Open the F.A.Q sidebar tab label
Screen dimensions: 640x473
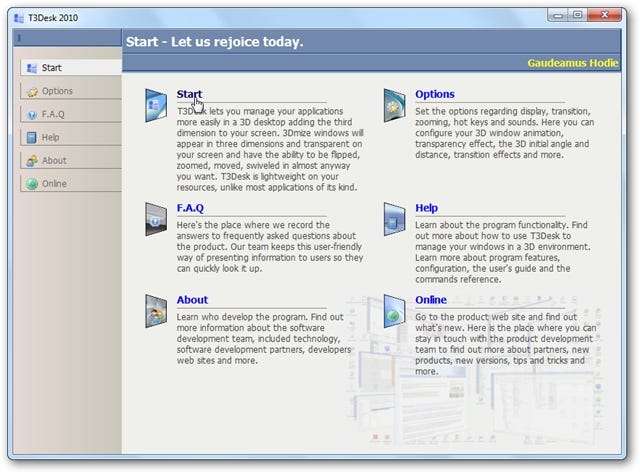[53, 114]
